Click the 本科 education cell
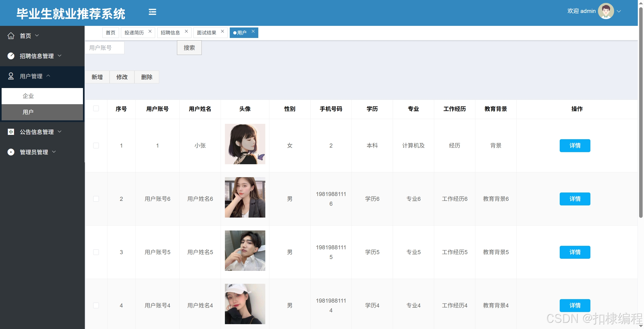Image resolution: width=644 pixels, height=329 pixels. click(372, 145)
